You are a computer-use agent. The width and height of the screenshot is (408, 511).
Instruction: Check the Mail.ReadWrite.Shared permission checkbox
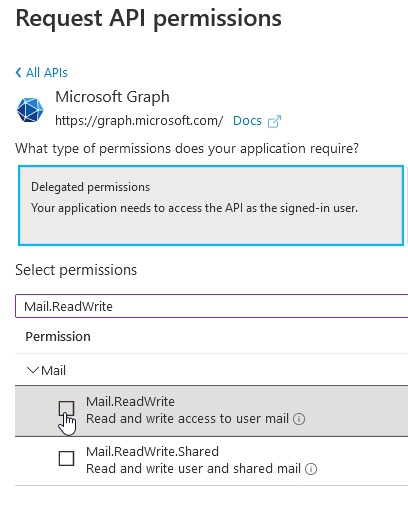pos(66,458)
